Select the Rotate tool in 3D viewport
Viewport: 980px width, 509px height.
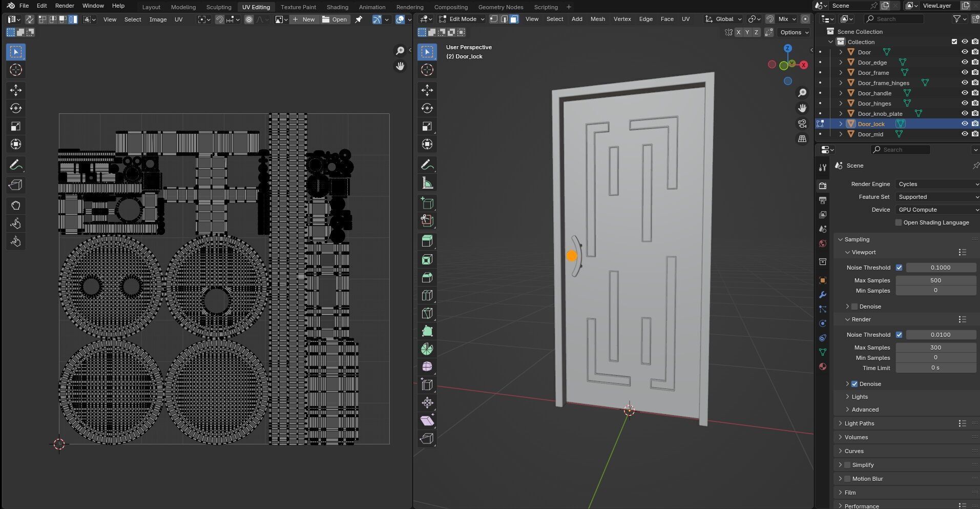(427, 108)
